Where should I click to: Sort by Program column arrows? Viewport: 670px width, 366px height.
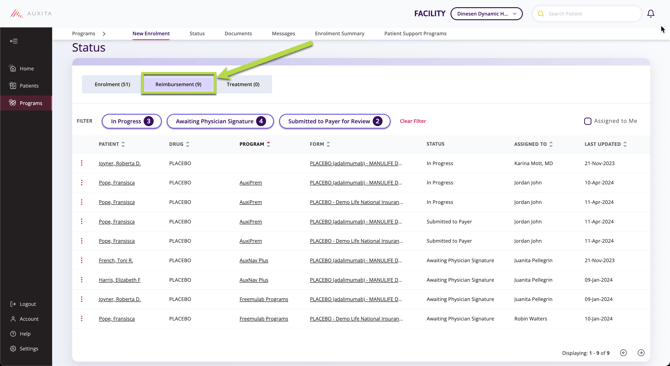[x=268, y=144]
